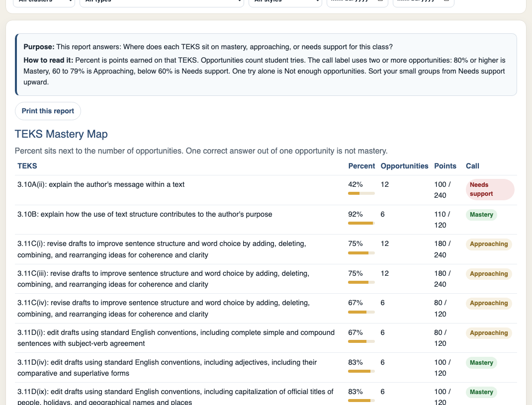Click the 67% progress bar for 3.11D(i)

tap(361, 341)
